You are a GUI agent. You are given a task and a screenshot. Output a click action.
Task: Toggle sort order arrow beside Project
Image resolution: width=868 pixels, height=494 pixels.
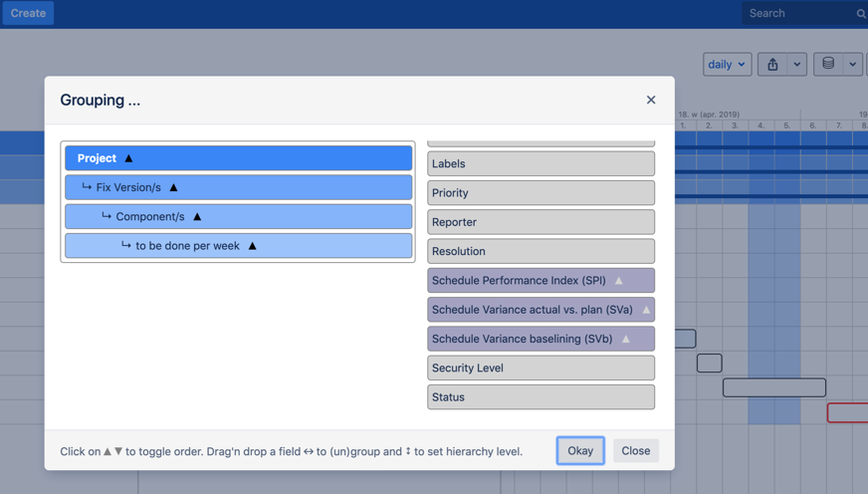(128, 158)
